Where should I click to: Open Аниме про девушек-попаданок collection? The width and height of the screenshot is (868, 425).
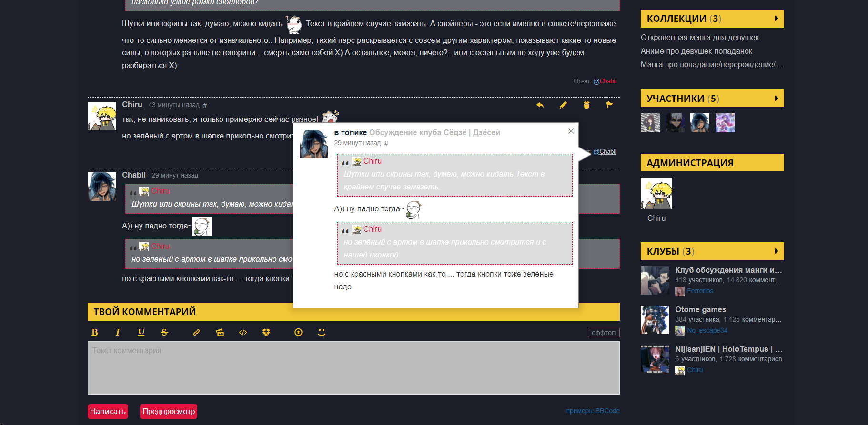[x=696, y=51]
